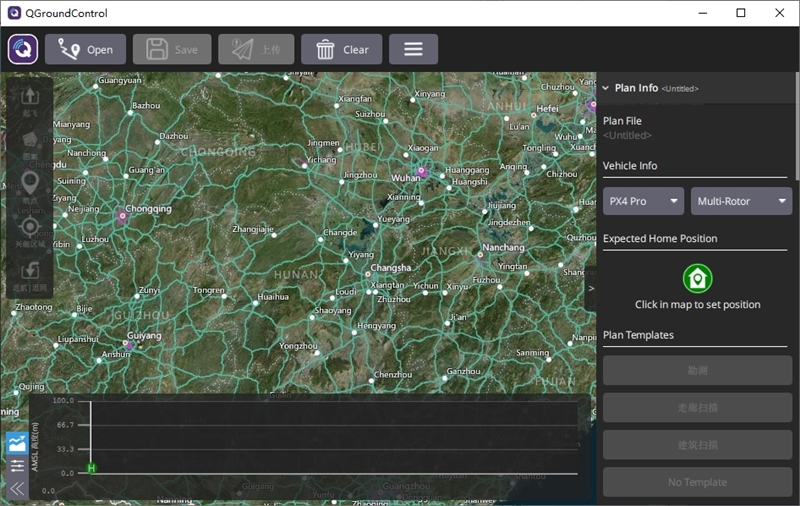
Task: Choose the 走廊扫描 corridor scan template
Action: pyautogui.click(x=697, y=408)
